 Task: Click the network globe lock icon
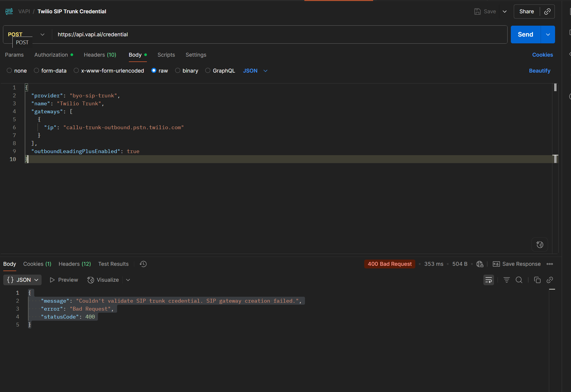click(x=480, y=264)
